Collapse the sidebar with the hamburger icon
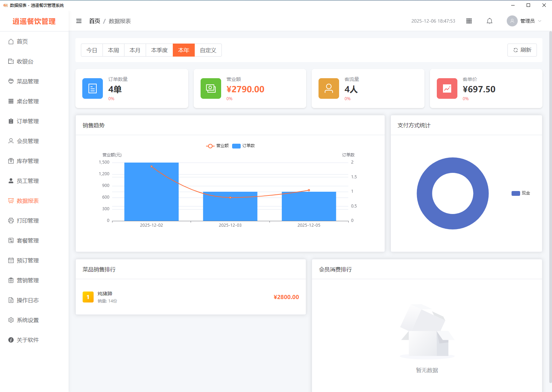 [79, 21]
